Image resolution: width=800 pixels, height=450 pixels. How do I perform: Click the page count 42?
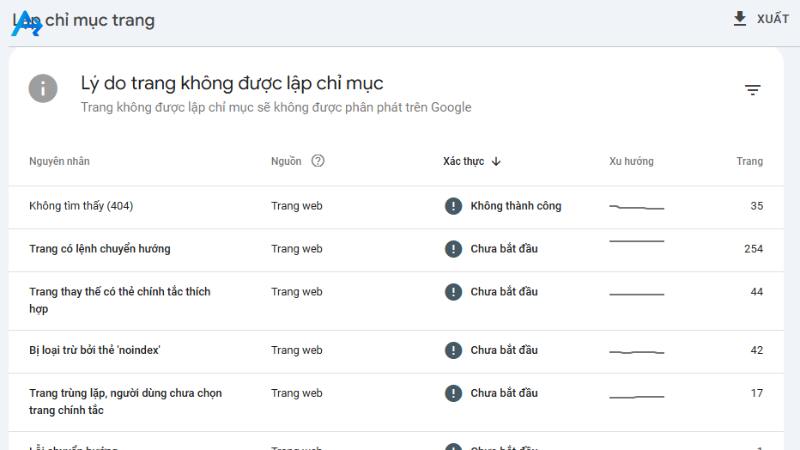[x=757, y=350]
